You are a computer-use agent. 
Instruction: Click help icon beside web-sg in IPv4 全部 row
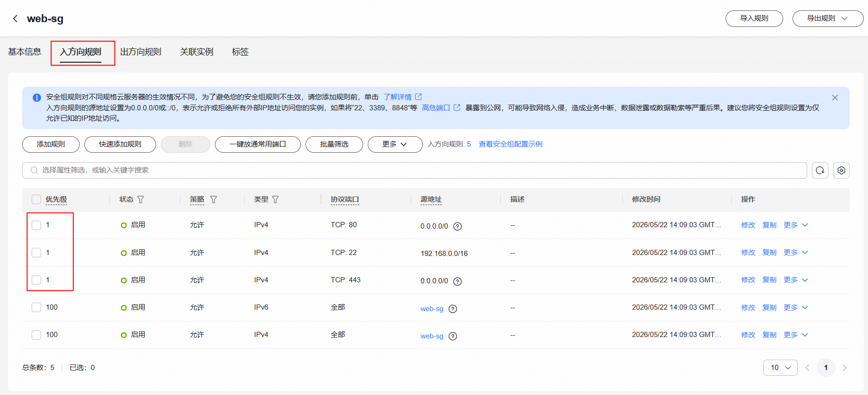tap(453, 336)
